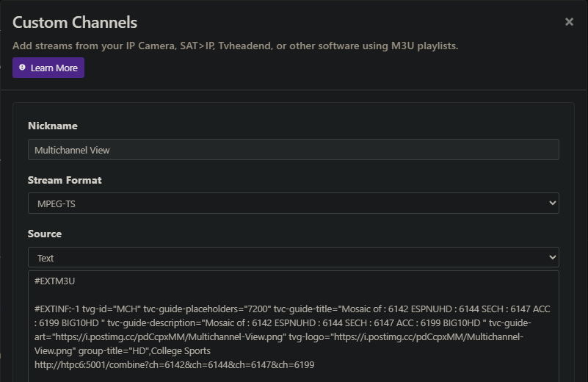Click the Custom Channels heading

point(75,23)
